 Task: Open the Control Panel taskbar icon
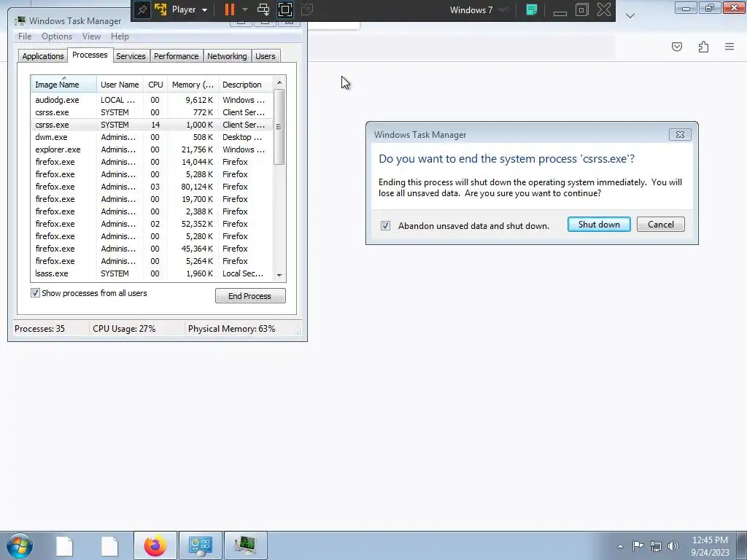point(200,545)
